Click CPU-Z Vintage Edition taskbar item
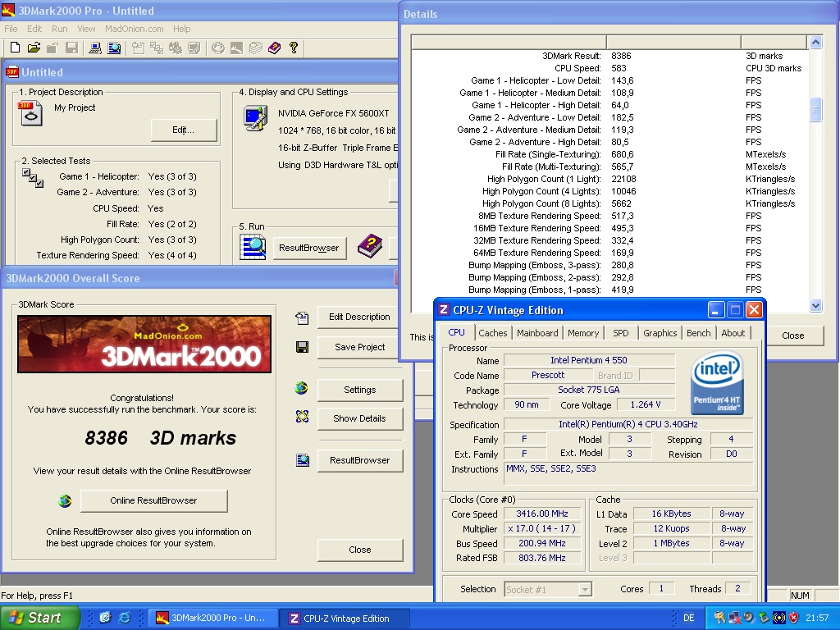840x630 pixels. 345,618
